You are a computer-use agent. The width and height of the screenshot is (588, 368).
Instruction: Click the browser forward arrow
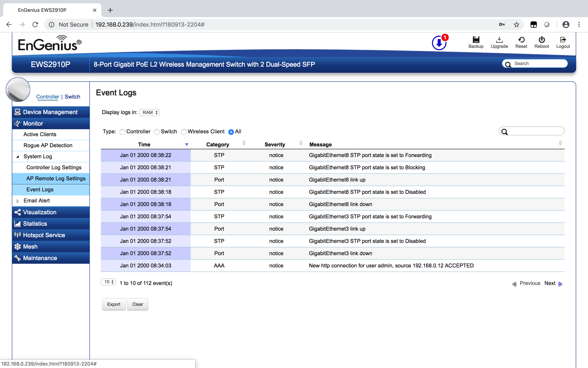[x=22, y=25]
